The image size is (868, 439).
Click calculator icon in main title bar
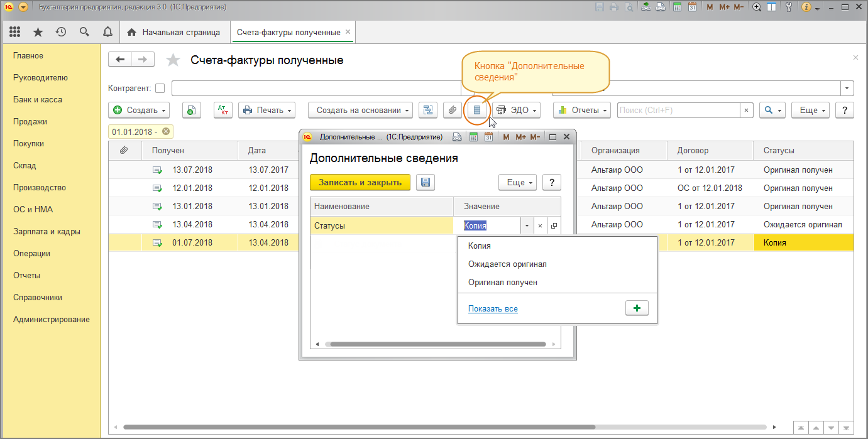point(677,8)
